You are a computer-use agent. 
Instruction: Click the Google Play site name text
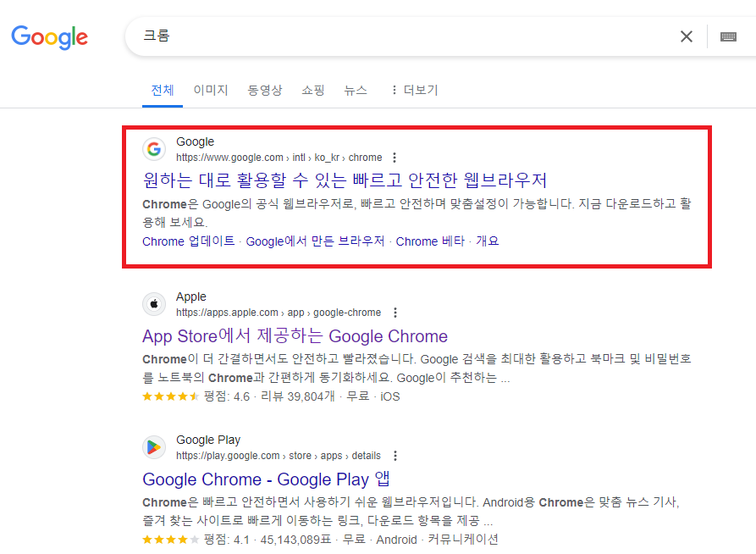pyautogui.click(x=208, y=440)
